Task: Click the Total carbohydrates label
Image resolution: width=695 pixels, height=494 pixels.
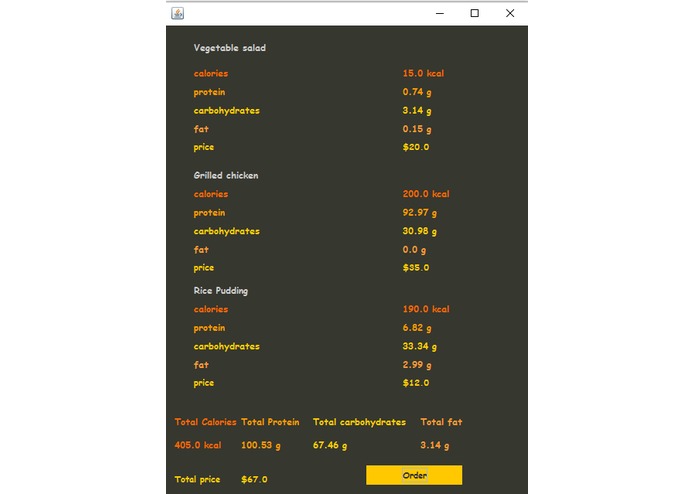Action: [359, 422]
